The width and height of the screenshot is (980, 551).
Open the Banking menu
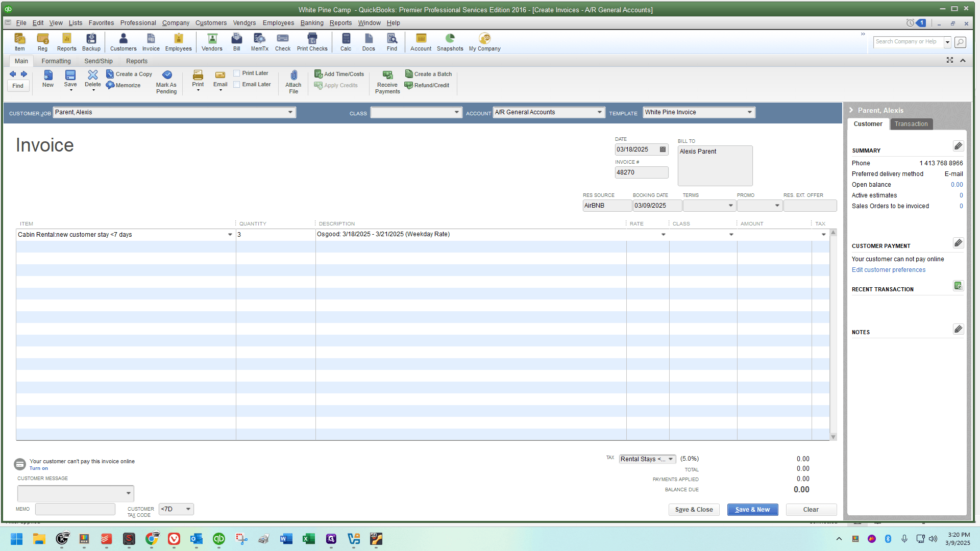coord(312,23)
